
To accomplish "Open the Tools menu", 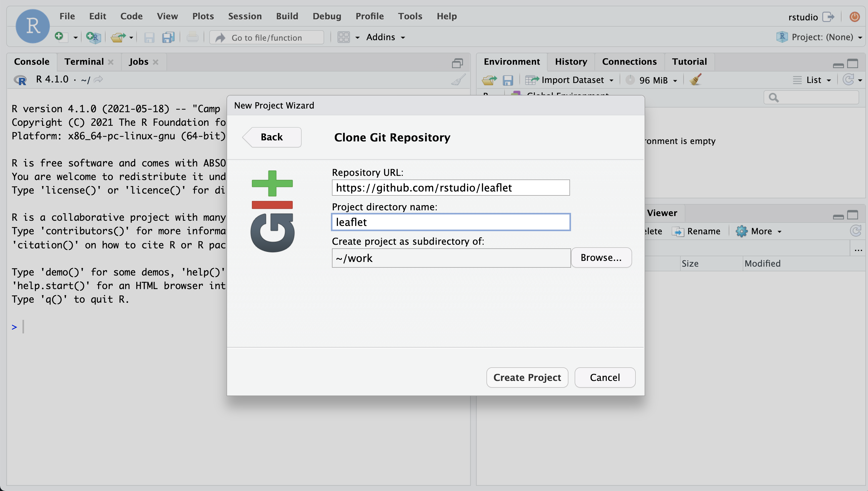I will pyautogui.click(x=410, y=16).
